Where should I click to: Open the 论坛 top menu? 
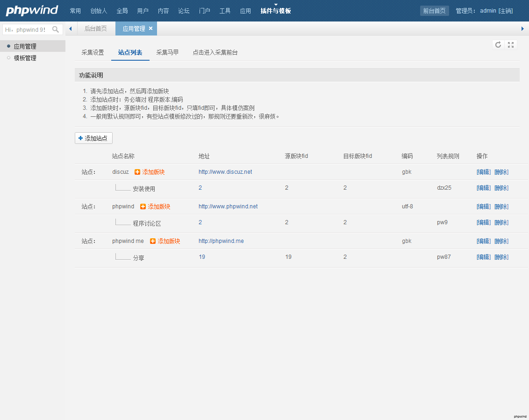pos(184,11)
